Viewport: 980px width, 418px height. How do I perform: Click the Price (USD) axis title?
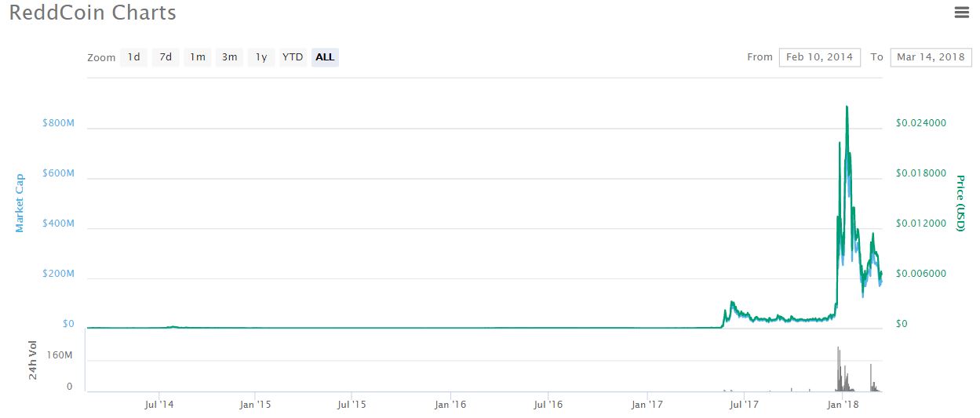point(960,203)
